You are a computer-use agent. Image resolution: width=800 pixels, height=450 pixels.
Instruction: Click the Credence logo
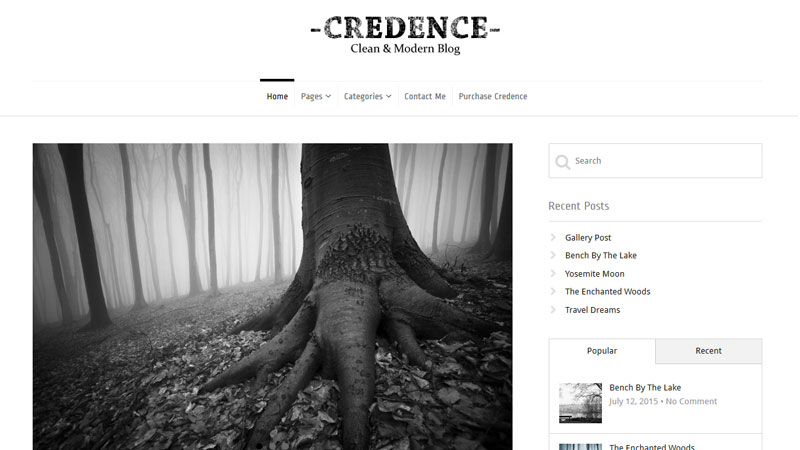coord(405,34)
